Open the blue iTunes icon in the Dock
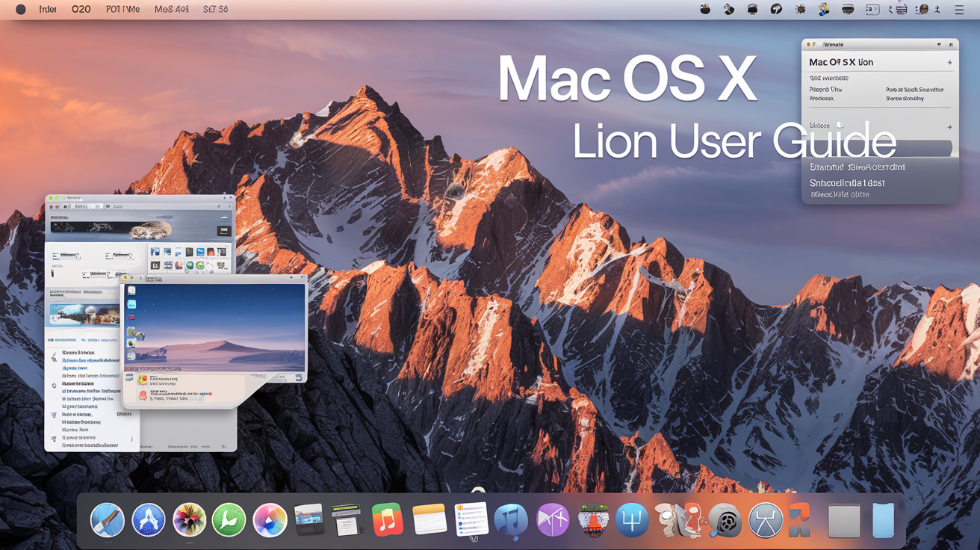This screenshot has width=980, height=550. click(511, 519)
